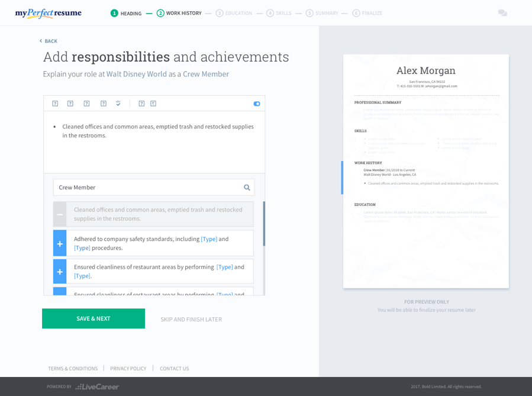Jump to the Education step
Image resolution: width=532 pixels, height=396 pixels.
tap(238, 13)
